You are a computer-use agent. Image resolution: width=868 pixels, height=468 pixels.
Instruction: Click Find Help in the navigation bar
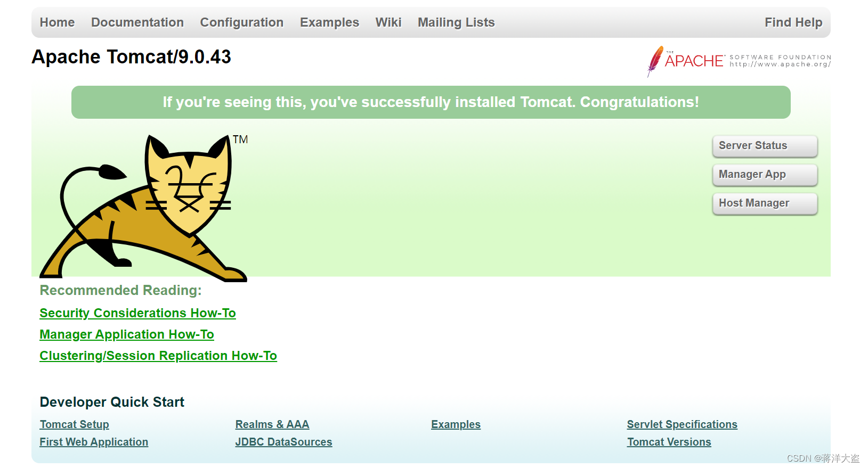tap(793, 22)
